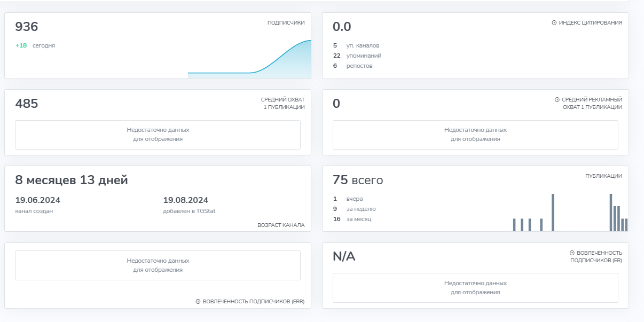Screen dimensions: 644x322
Task: Open the ИНДЕКС ЦИТИРОВАНИЯ label
Action: (590, 23)
